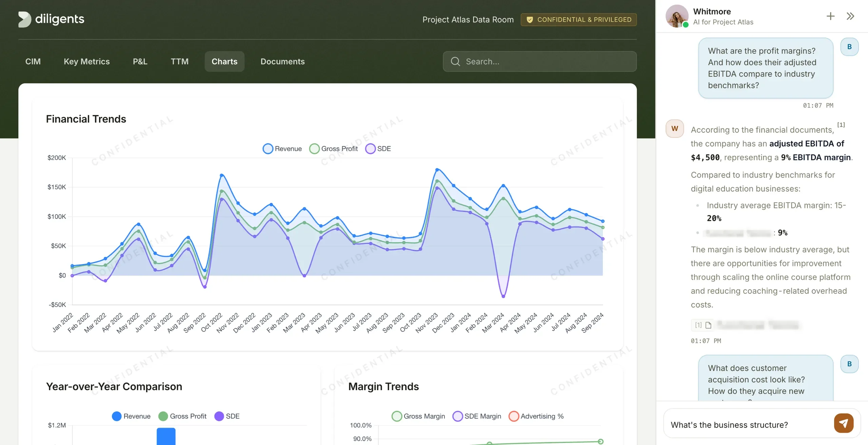Click the search magnifier icon
This screenshot has width=868, height=445.
point(456,61)
